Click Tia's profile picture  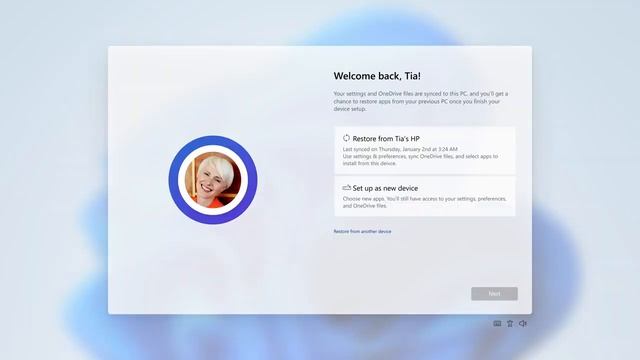(213, 180)
